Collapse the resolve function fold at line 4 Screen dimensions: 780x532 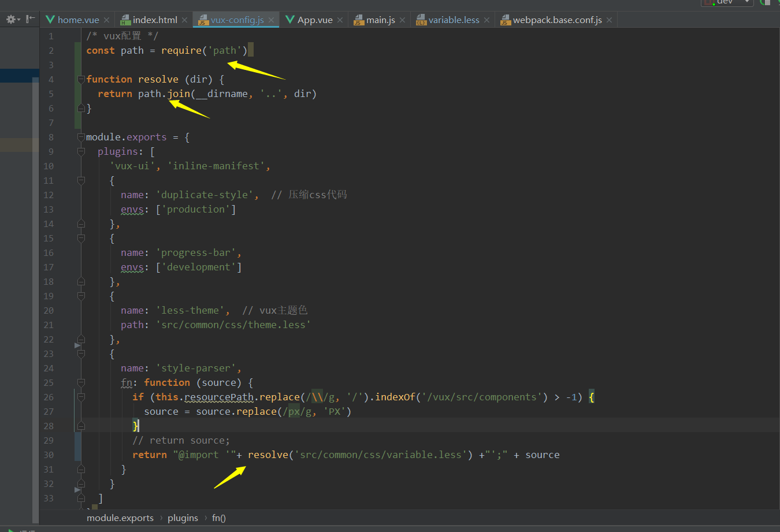tap(81, 79)
